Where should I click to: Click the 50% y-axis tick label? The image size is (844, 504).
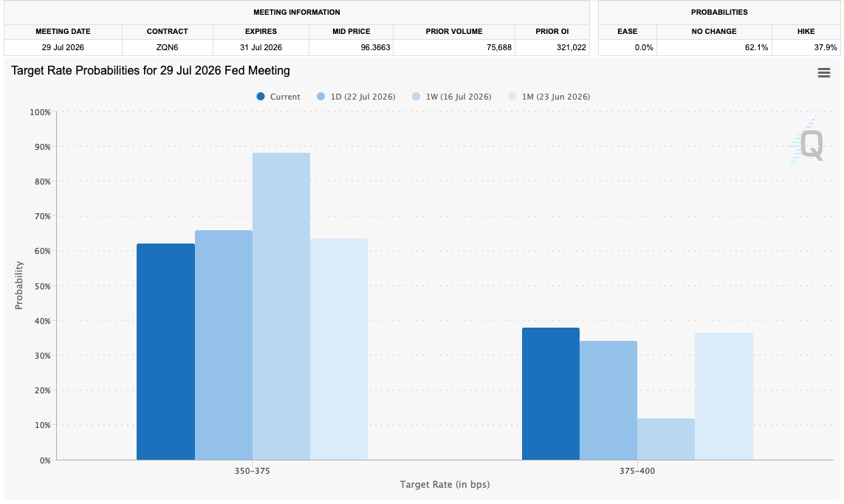pyautogui.click(x=42, y=286)
